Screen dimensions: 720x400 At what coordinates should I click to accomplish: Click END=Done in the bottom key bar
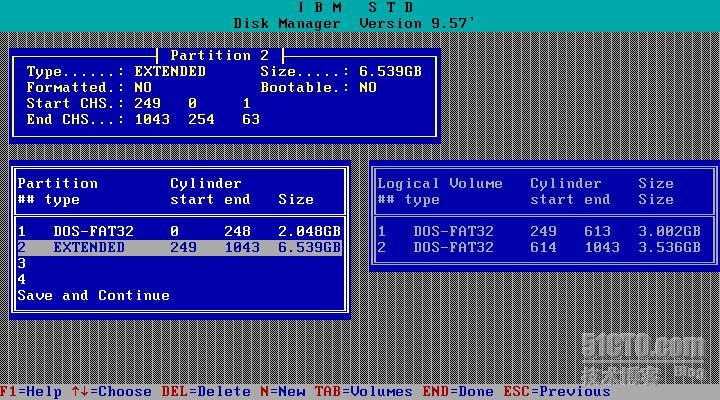point(458,392)
